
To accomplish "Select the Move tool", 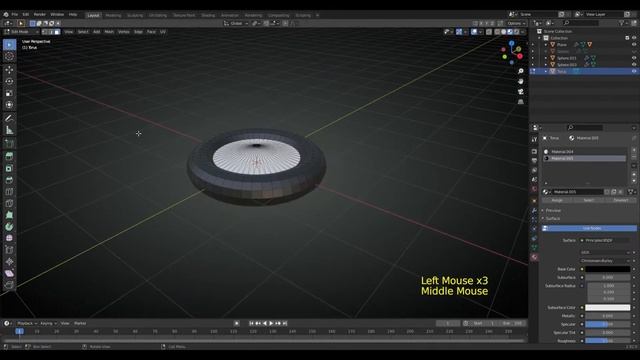I will point(9,70).
